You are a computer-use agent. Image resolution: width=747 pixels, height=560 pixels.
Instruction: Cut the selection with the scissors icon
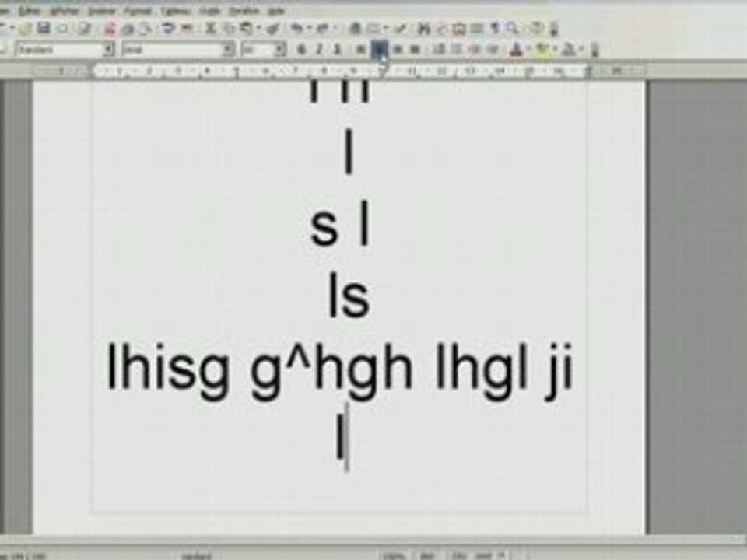pos(210,29)
